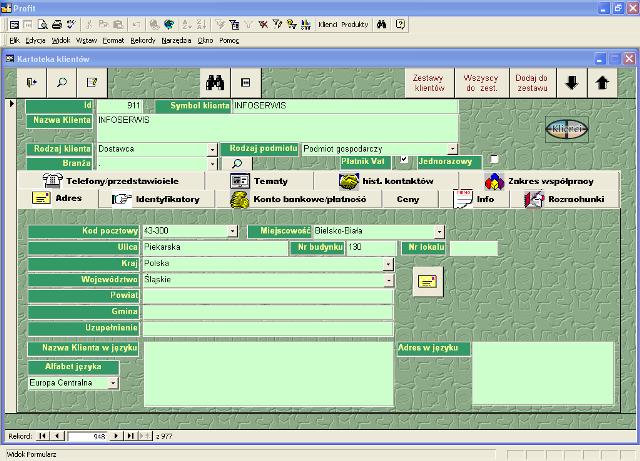
Task: Expand the Rodzaj klienta dropdown
Action: click(212, 149)
